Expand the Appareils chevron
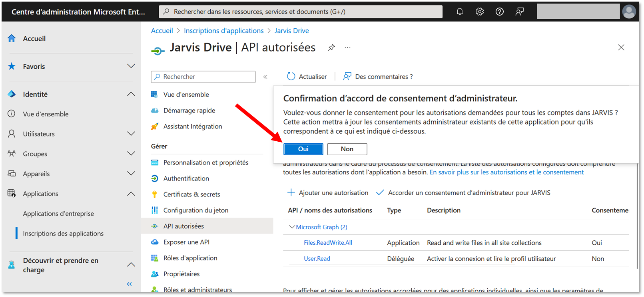The width and height of the screenshot is (644, 297). 131,174
